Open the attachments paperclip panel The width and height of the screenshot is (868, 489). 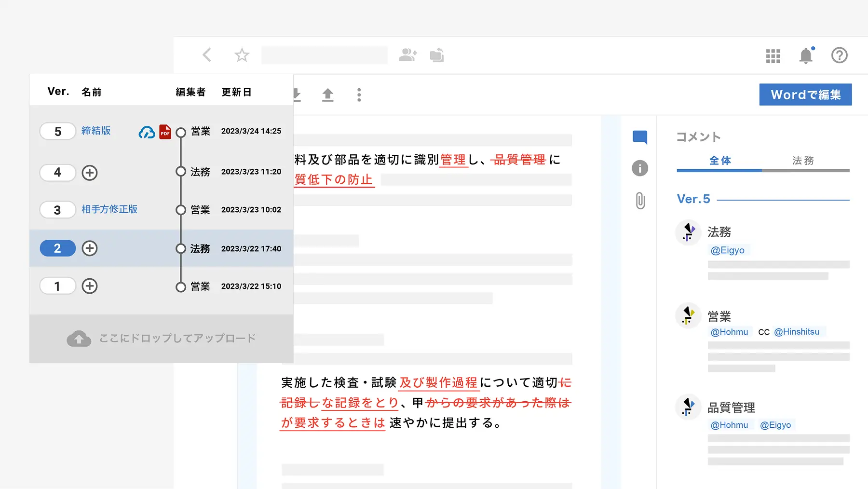(x=640, y=201)
